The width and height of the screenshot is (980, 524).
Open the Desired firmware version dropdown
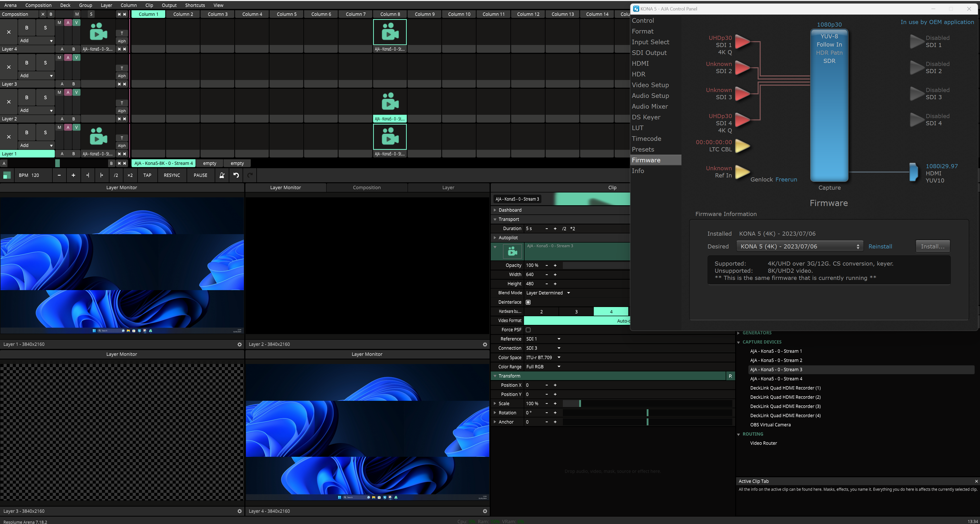(799, 247)
